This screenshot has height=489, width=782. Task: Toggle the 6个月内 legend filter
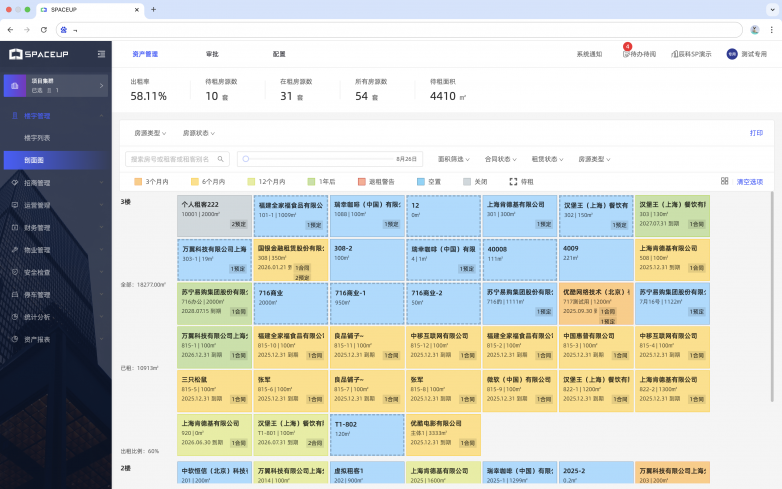[x=208, y=181]
